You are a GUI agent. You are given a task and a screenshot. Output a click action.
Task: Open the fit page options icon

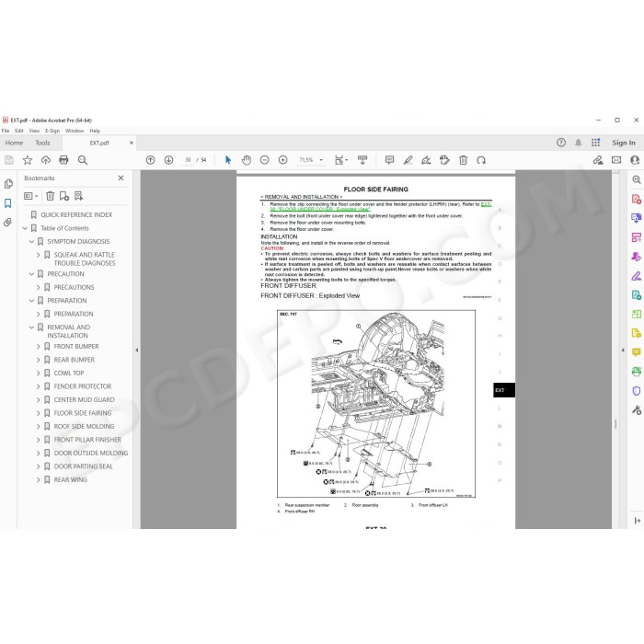(x=341, y=160)
